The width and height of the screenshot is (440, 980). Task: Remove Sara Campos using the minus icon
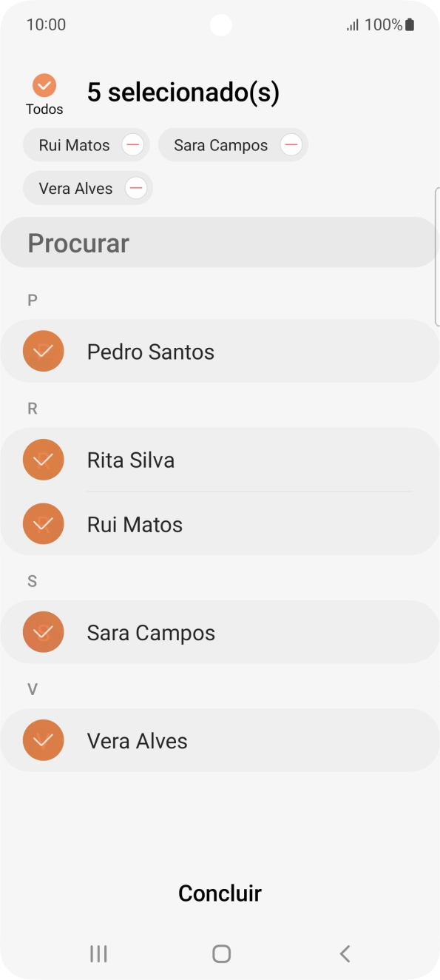tap(290, 144)
